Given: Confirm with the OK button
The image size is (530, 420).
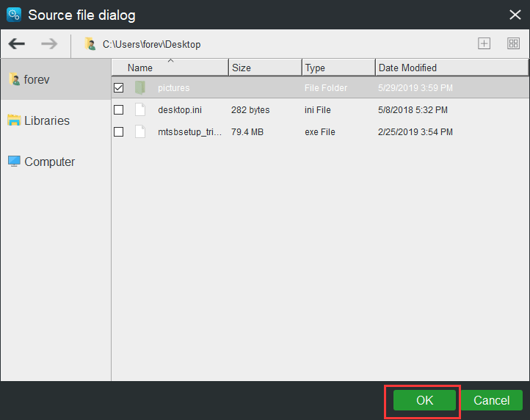Looking at the screenshot, I should 424,400.
